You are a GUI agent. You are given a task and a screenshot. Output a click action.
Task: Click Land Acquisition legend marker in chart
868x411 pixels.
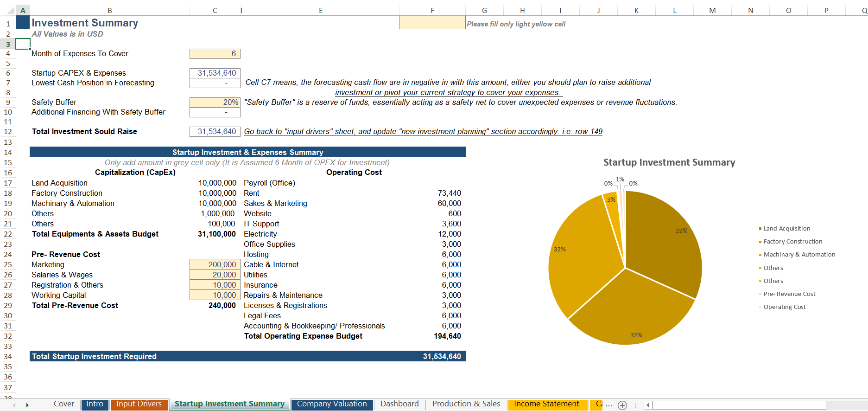pos(760,229)
